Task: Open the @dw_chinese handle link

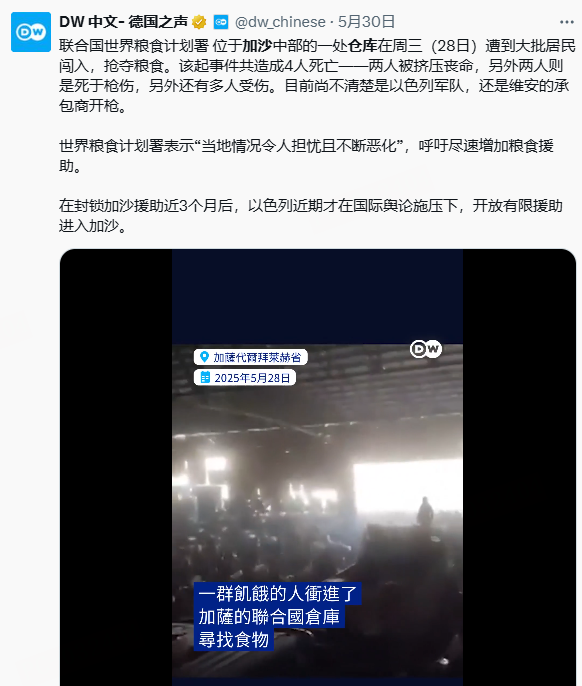Action: 280,22
